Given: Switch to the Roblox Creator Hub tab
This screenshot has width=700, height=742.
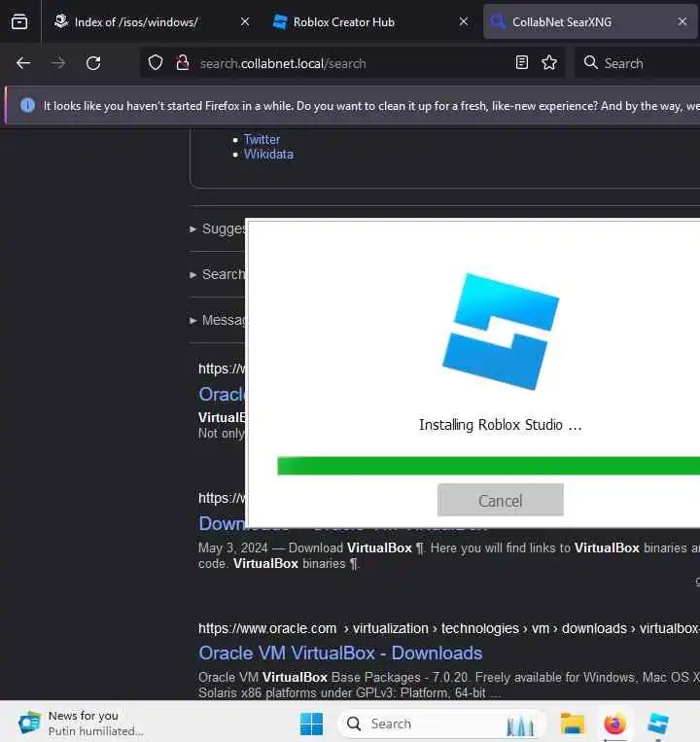Looking at the screenshot, I should 343,21.
